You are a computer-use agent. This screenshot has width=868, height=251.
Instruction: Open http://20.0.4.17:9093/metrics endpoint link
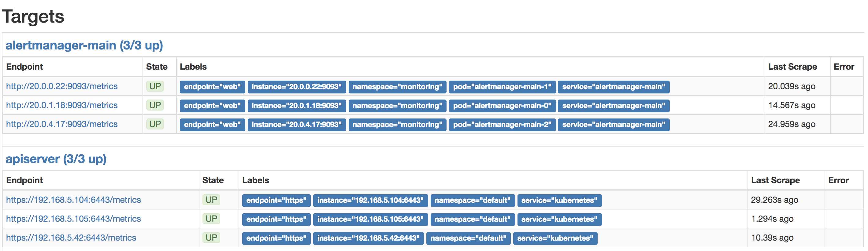click(x=62, y=124)
